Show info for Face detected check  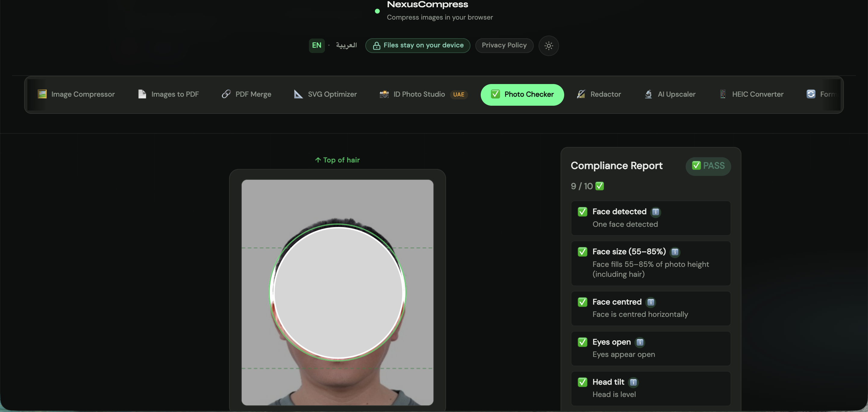click(656, 212)
